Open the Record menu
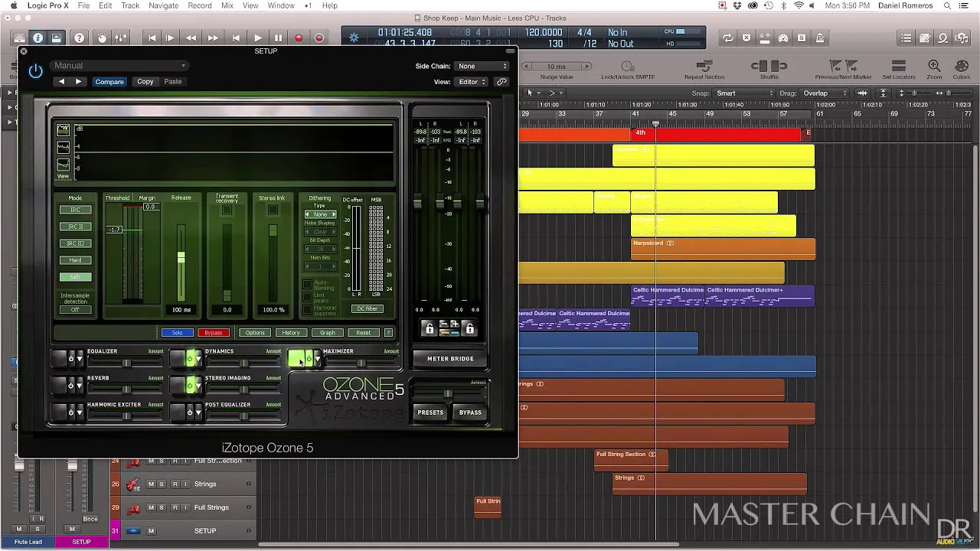The height and width of the screenshot is (551, 980). (200, 5)
